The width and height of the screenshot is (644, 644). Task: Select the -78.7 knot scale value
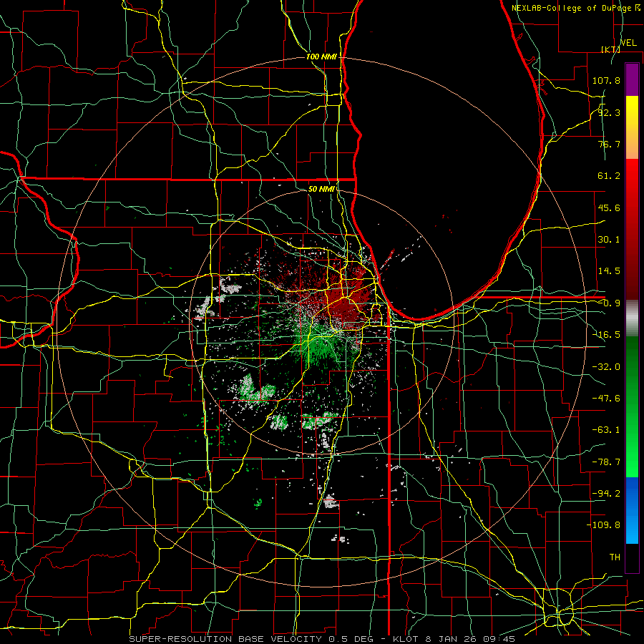click(x=606, y=462)
